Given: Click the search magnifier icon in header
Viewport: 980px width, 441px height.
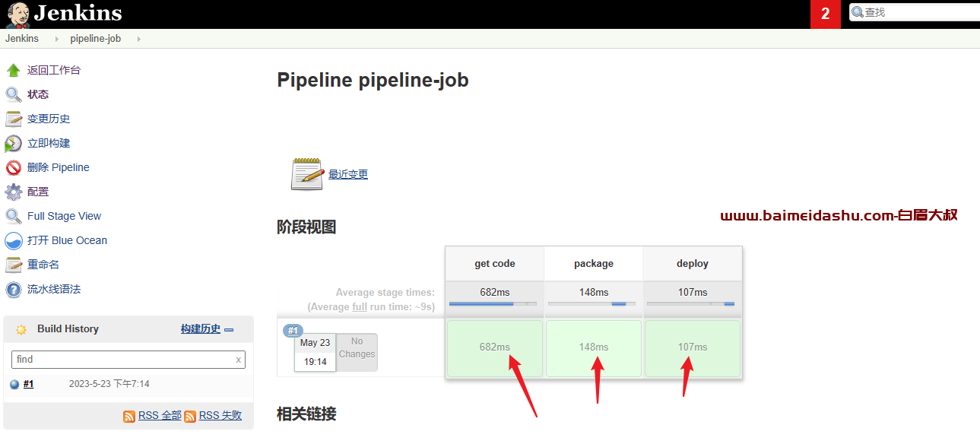Looking at the screenshot, I should point(858,12).
